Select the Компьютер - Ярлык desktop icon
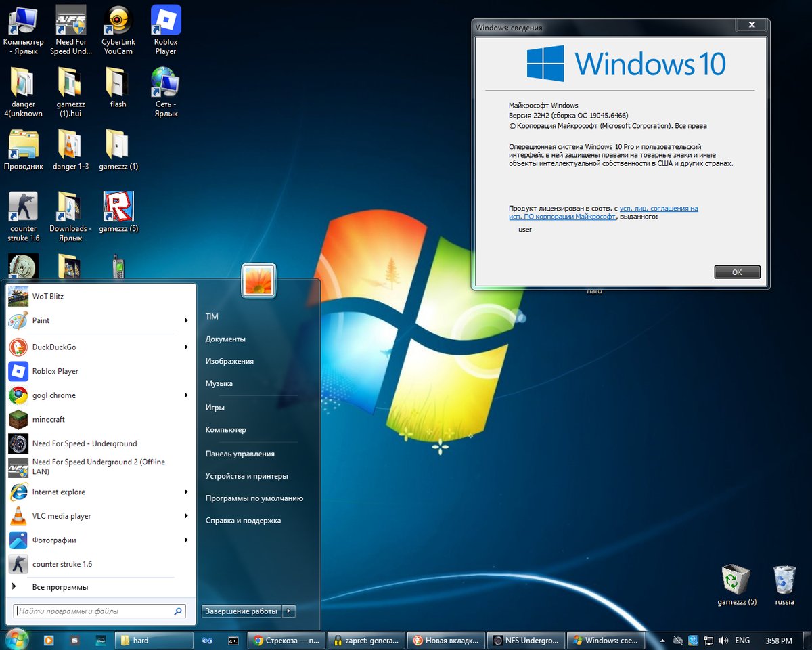This screenshot has height=650, width=812. pyautogui.click(x=23, y=30)
